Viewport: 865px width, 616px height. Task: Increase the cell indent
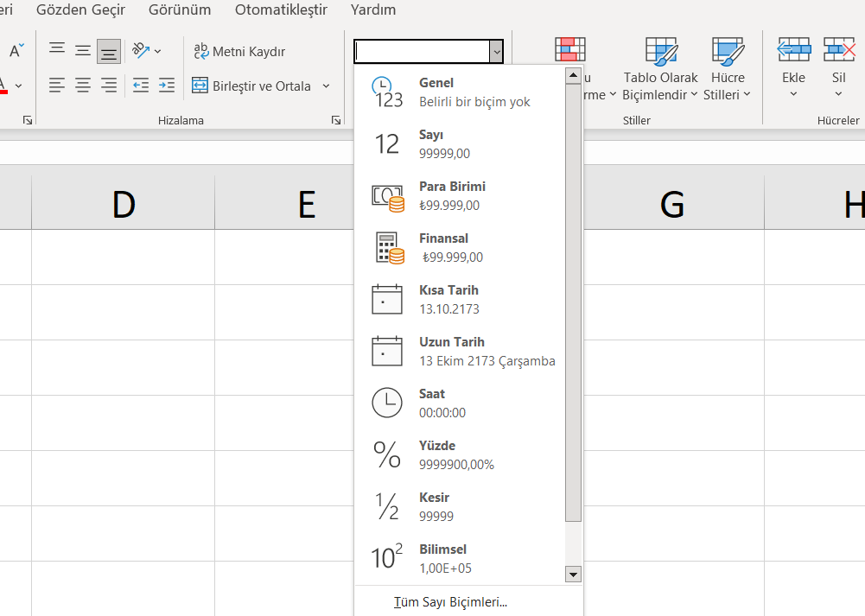[x=167, y=85]
